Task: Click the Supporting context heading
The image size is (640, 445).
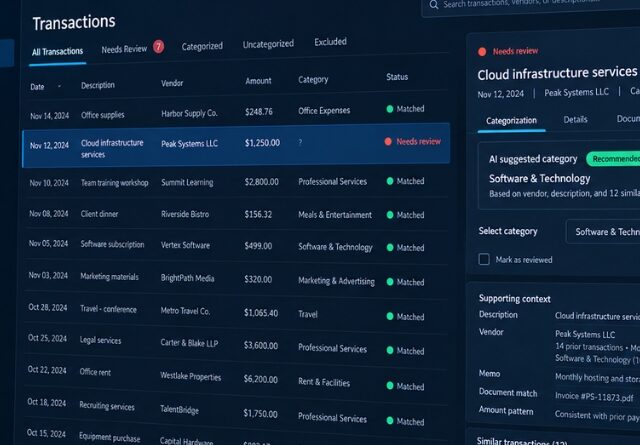Action: (x=514, y=298)
